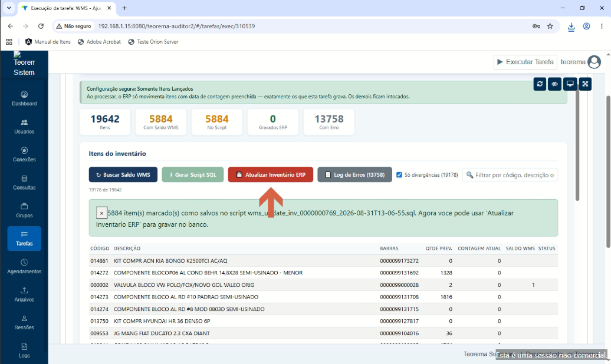This screenshot has height=364, width=611.
Task: Click the page vertical scrollbar
Action: pos(608,171)
